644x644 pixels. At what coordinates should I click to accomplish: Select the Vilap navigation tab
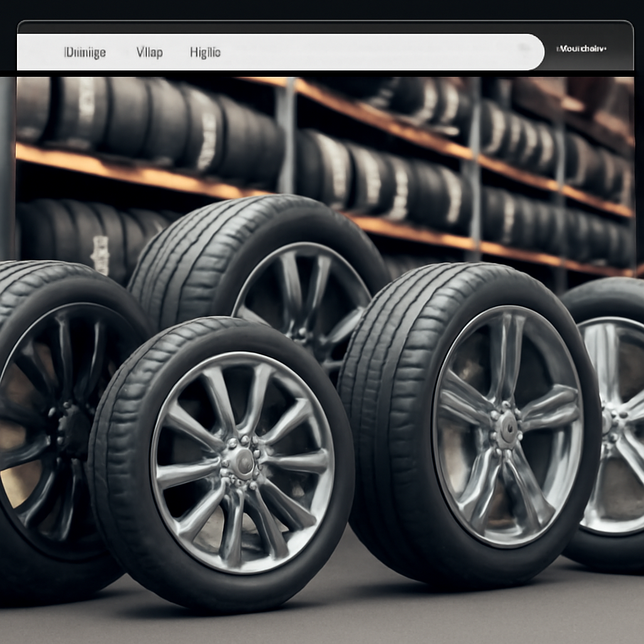click(149, 52)
